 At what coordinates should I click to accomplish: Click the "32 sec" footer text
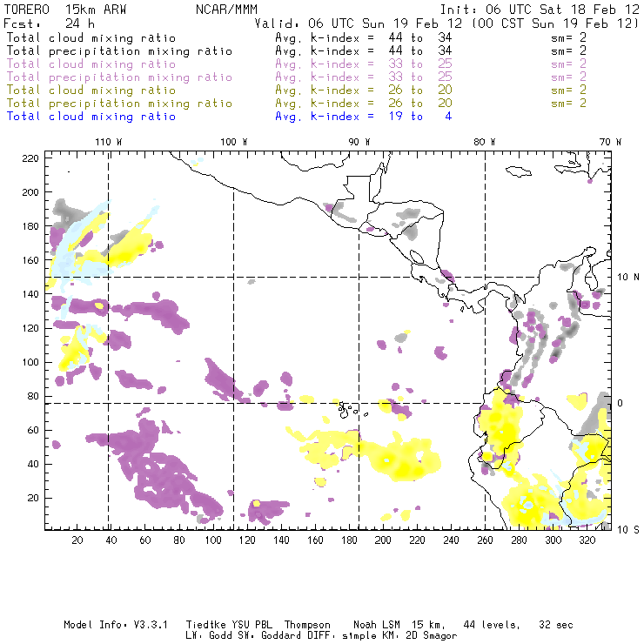(556, 625)
